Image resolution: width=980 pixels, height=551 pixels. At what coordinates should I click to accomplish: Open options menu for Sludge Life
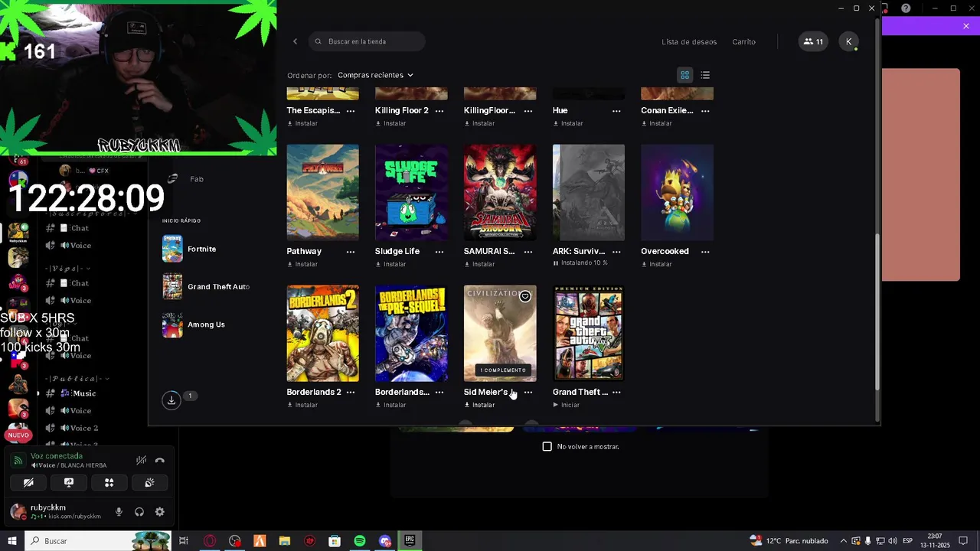(439, 251)
